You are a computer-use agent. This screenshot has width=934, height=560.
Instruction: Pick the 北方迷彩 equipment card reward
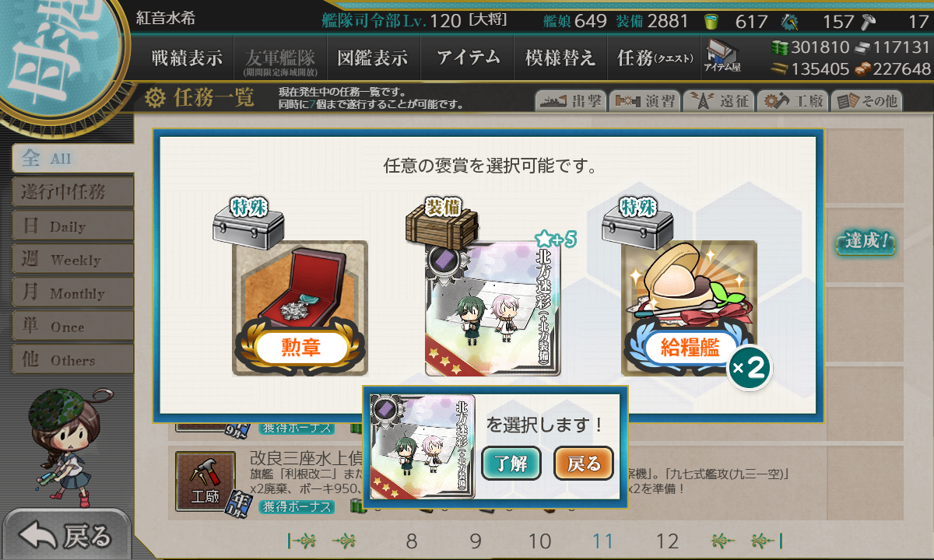tap(493, 308)
